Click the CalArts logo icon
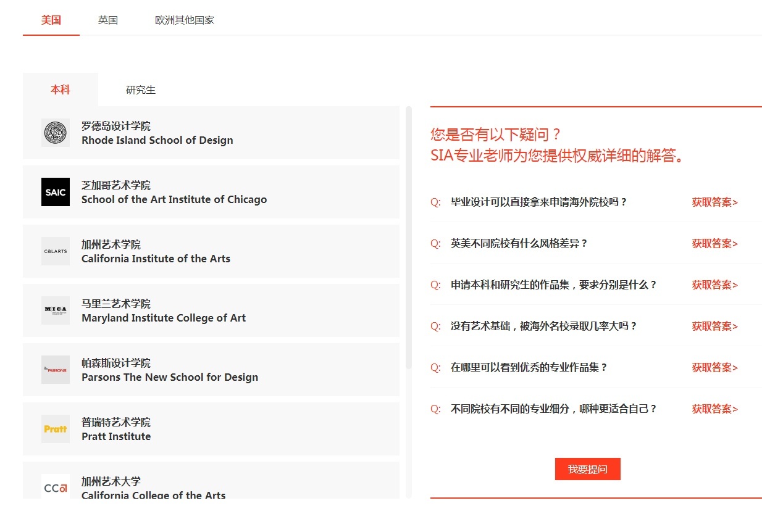This screenshot has height=532, width=762. tap(56, 251)
